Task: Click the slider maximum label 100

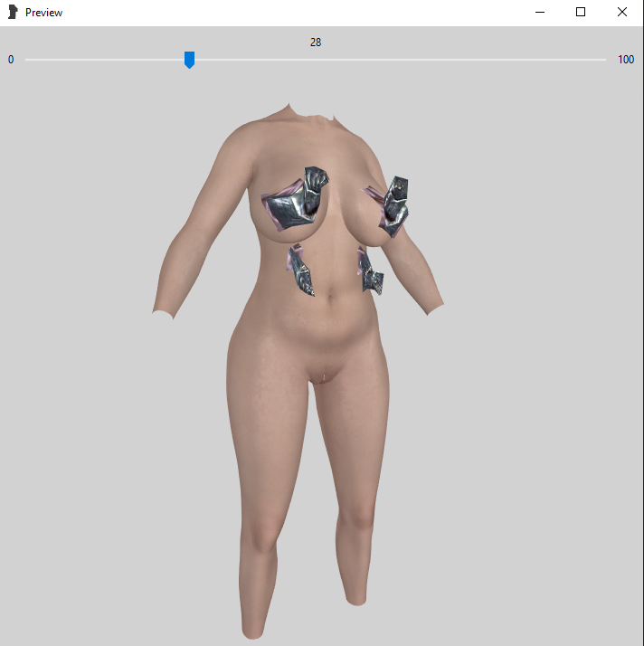Action: click(x=626, y=60)
